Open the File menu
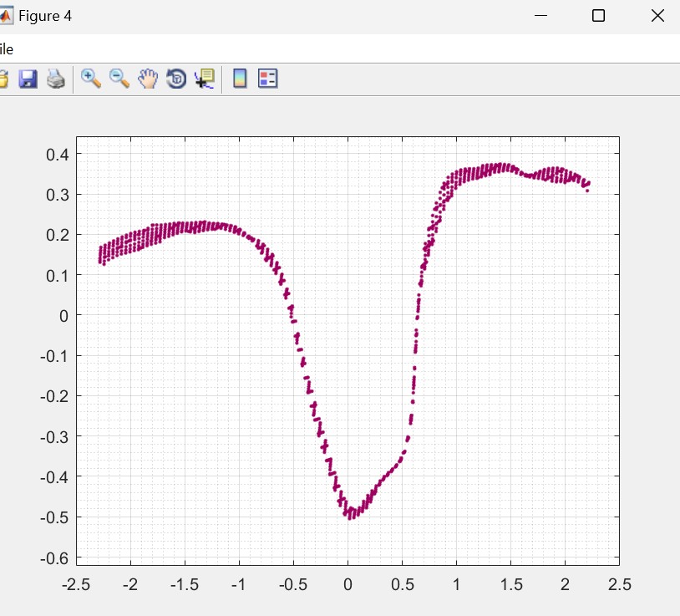This screenshot has height=616, width=680. point(6,49)
